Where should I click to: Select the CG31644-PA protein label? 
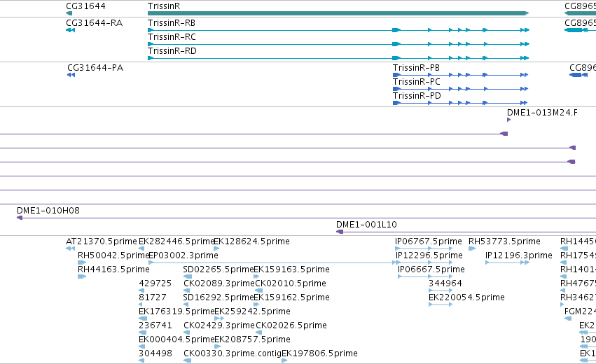(x=95, y=68)
